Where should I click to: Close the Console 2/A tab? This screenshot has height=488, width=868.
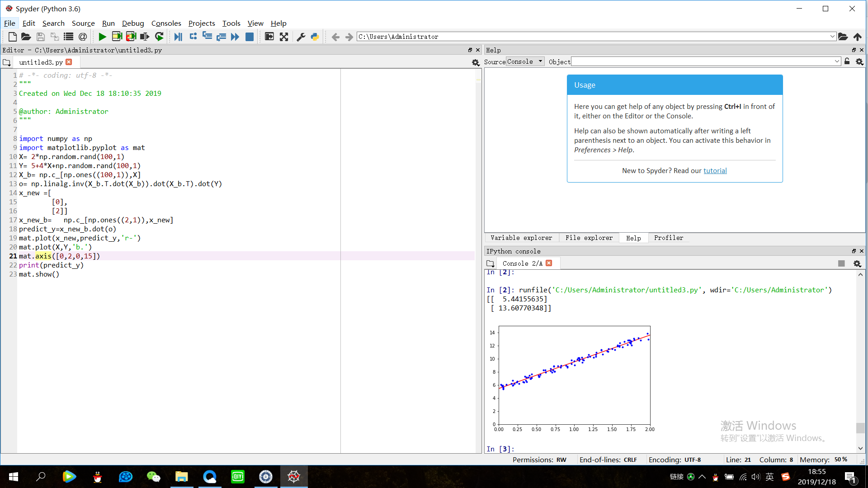click(x=549, y=263)
